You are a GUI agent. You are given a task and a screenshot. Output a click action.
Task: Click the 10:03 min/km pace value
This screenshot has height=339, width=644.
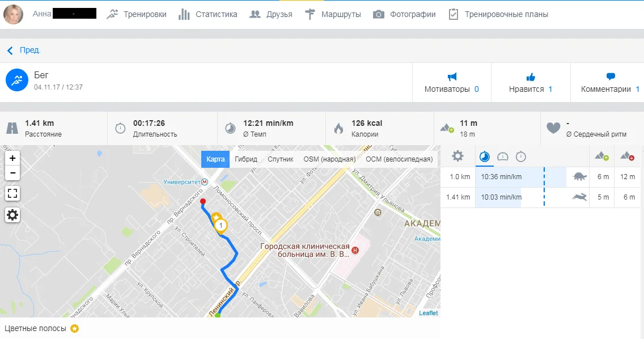coord(501,197)
